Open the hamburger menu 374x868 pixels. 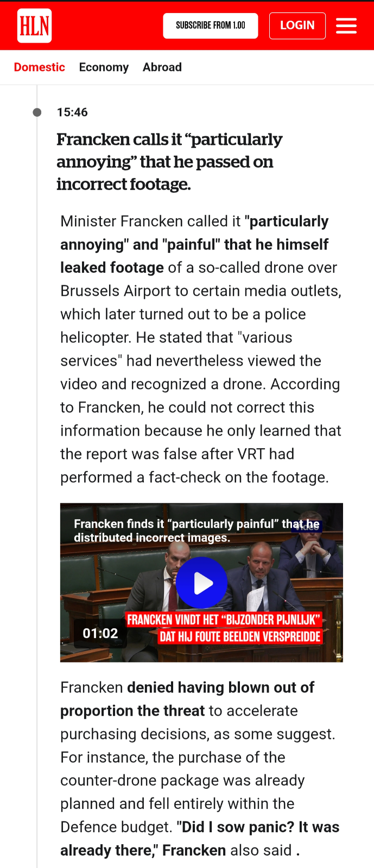click(x=346, y=26)
